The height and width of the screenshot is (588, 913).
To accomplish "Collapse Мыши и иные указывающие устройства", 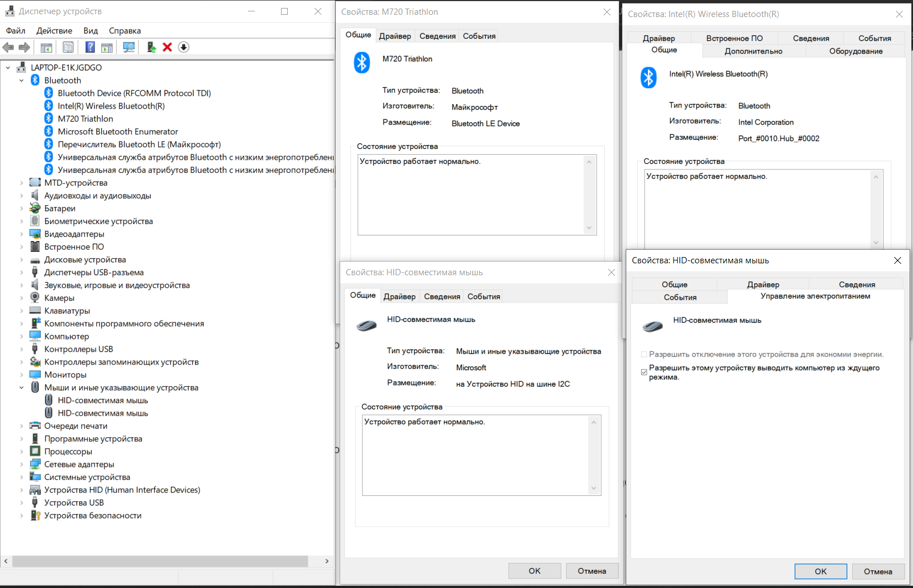I will tap(22, 387).
